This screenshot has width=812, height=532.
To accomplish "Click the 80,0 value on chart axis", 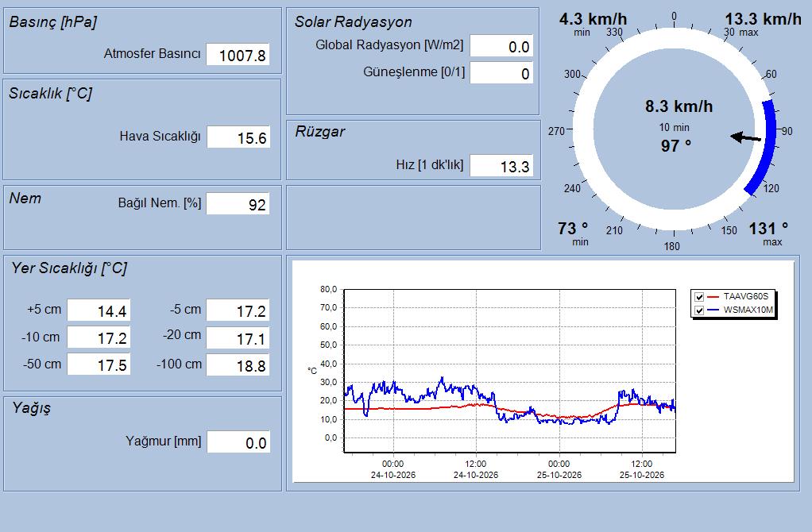I will [x=328, y=289].
